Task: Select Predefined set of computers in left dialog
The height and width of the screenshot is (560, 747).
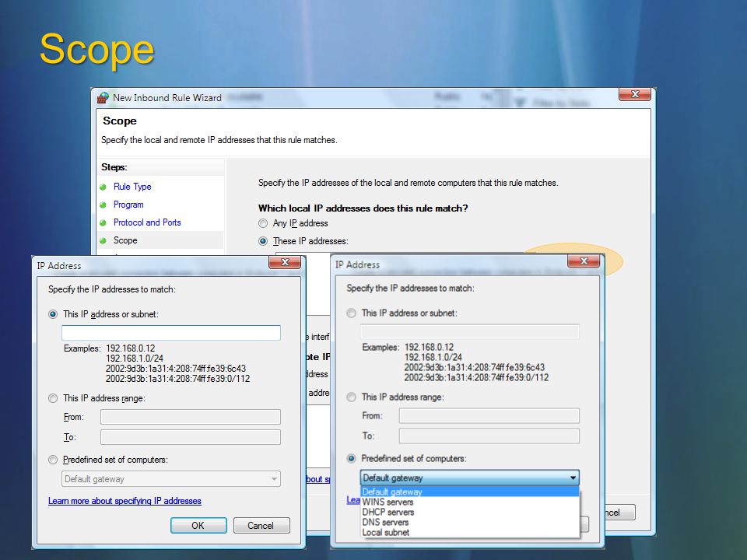Action: point(53,460)
